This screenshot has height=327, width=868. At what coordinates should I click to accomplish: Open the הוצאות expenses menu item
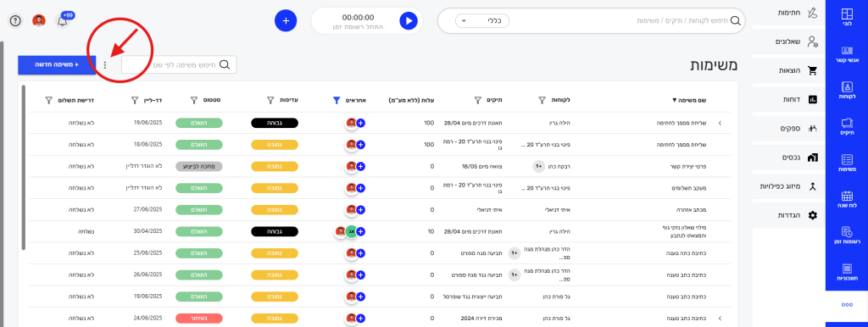tap(788, 71)
